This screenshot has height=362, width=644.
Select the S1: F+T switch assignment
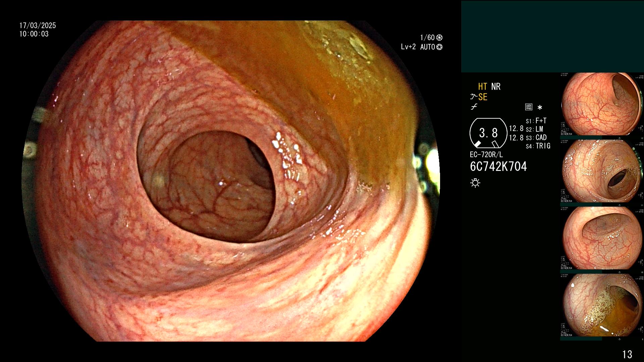click(536, 121)
